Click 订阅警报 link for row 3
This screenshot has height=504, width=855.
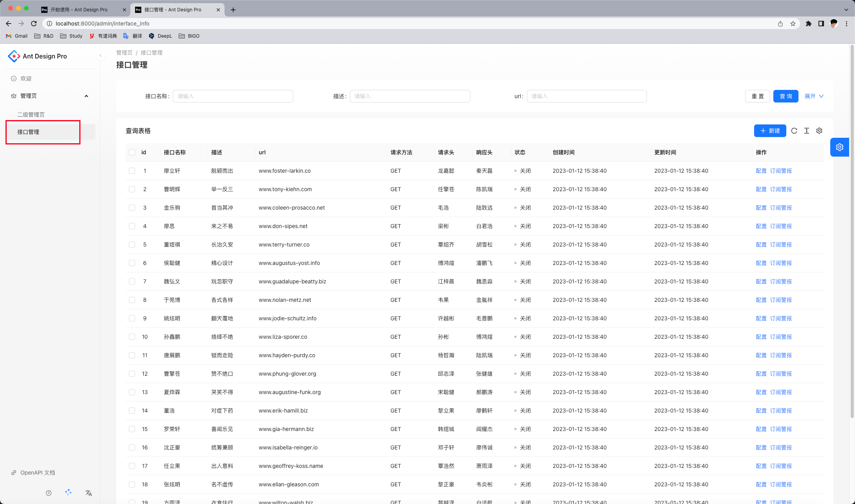coord(781,208)
